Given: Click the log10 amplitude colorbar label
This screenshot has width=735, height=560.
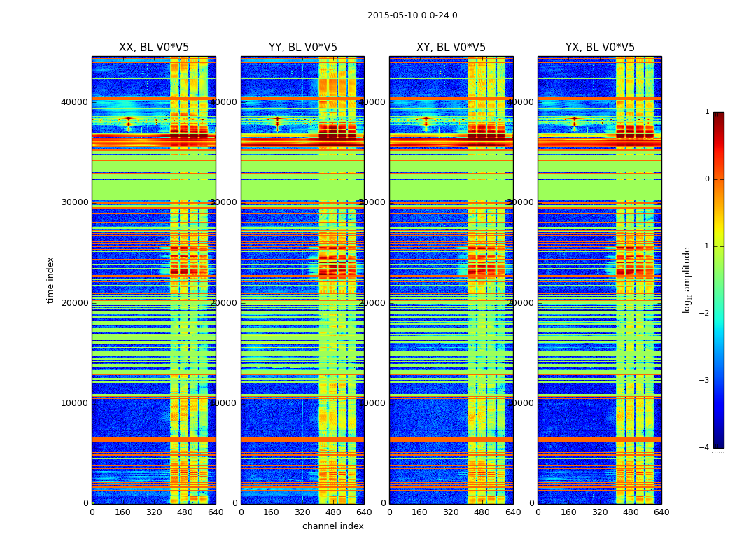Looking at the screenshot, I should [687, 280].
